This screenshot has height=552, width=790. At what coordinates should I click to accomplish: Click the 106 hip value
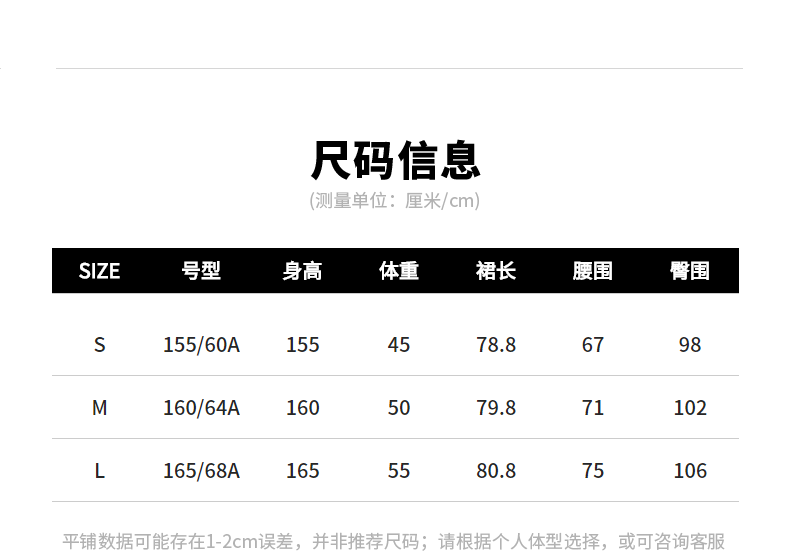tap(690, 471)
